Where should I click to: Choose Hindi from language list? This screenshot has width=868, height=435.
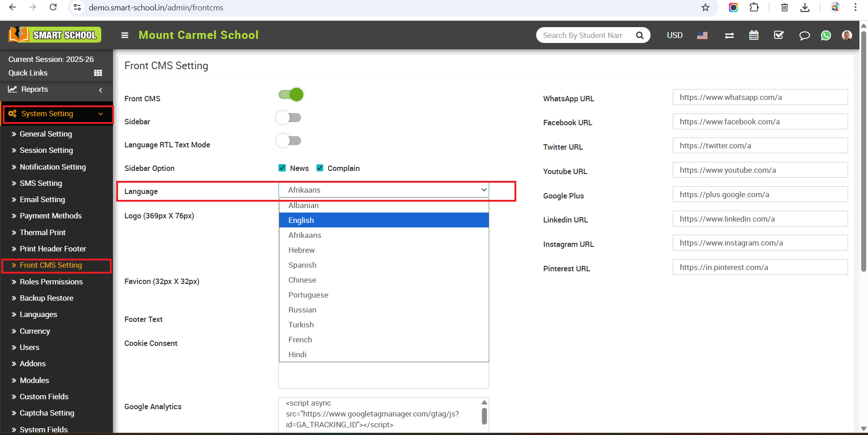pos(384,355)
